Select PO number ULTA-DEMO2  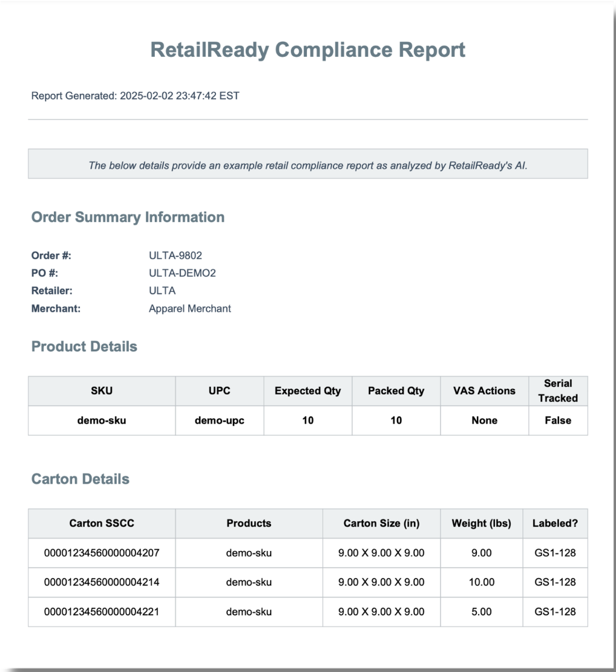182,273
